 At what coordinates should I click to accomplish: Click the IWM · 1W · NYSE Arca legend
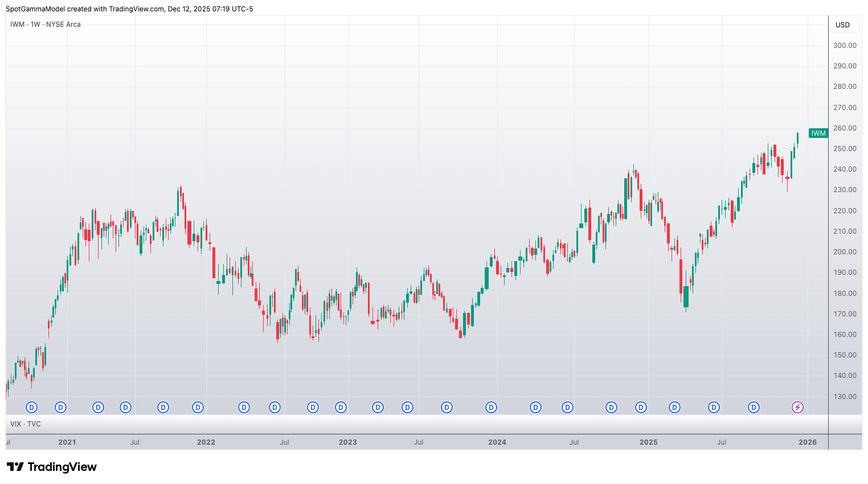pos(46,25)
